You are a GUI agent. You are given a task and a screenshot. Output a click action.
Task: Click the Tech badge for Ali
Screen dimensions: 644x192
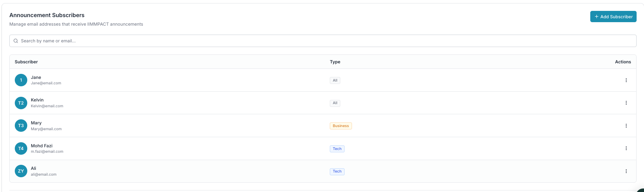[337, 171]
